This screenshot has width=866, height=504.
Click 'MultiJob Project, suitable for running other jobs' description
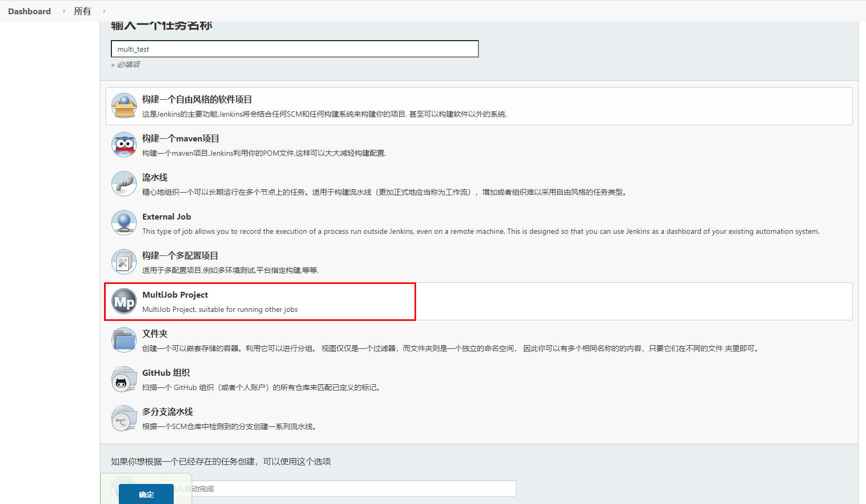coord(220,310)
